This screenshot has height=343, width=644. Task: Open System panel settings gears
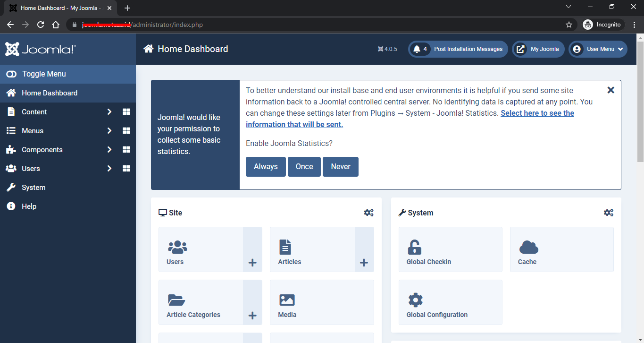tap(609, 213)
